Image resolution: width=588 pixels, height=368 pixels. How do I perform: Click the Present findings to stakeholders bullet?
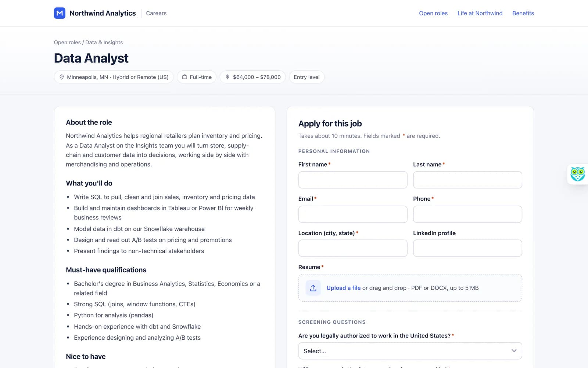point(139,251)
